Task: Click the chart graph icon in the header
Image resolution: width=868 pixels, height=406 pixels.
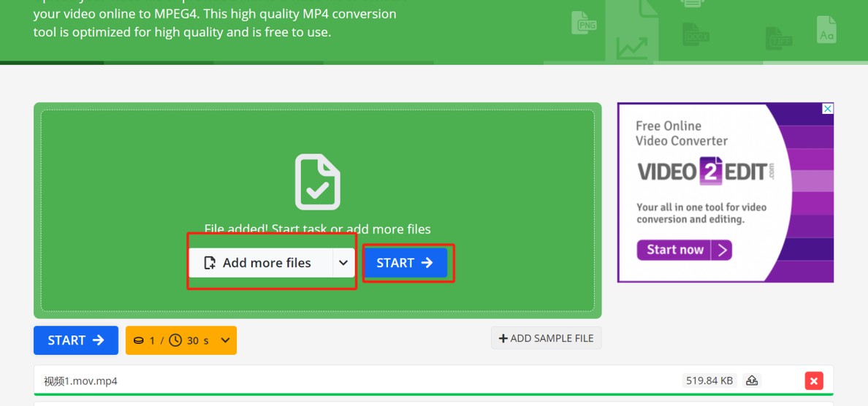Action: [x=631, y=48]
